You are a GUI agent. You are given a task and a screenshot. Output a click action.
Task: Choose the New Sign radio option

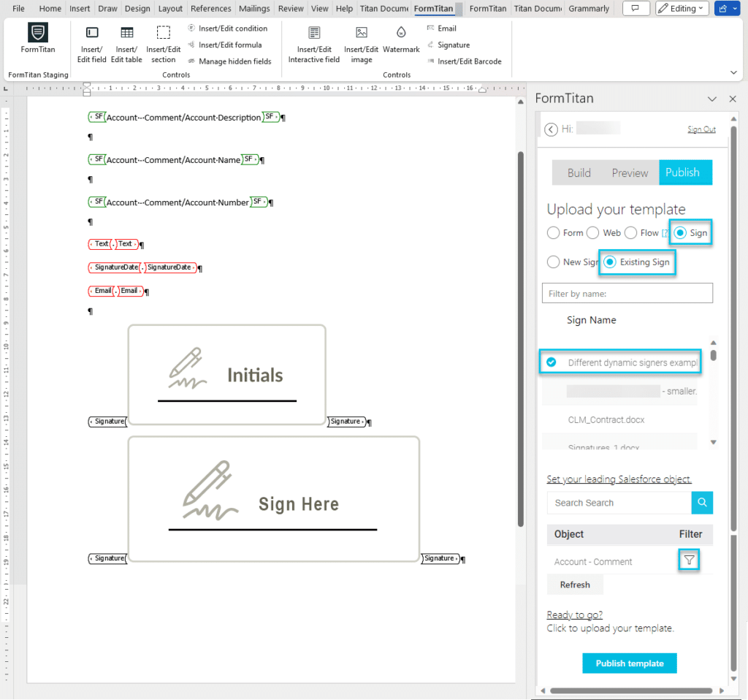(554, 262)
